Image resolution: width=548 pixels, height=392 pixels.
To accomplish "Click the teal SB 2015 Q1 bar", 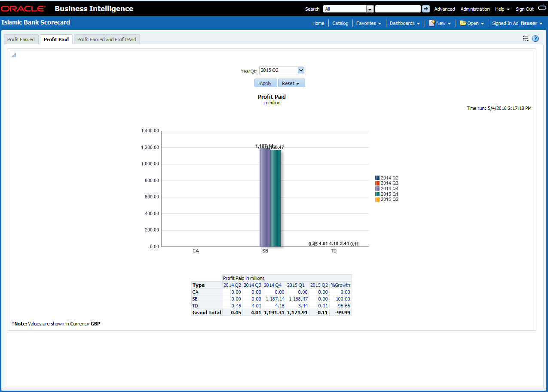I will click(275, 198).
